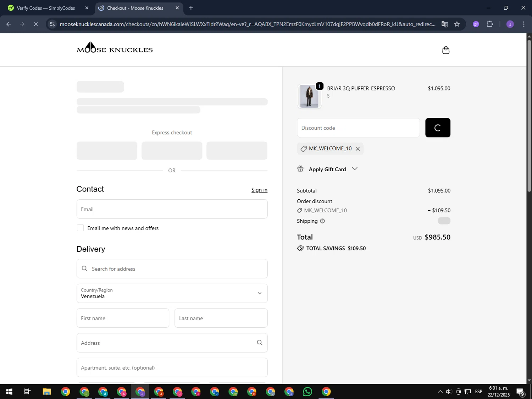Open the volume speaker control
The width and height of the screenshot is (532, 399).
point(449,392)
